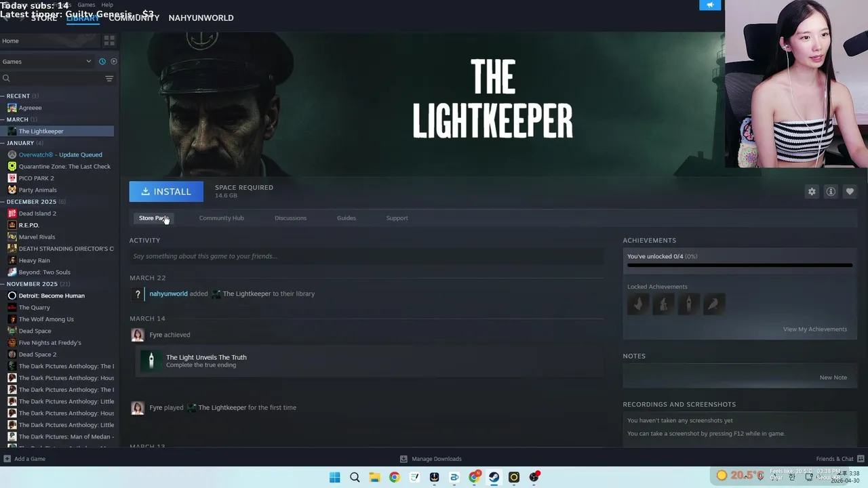Expand the Games category dropdown
The width and height of the screenshot is (868, 488).
(47, 61)
